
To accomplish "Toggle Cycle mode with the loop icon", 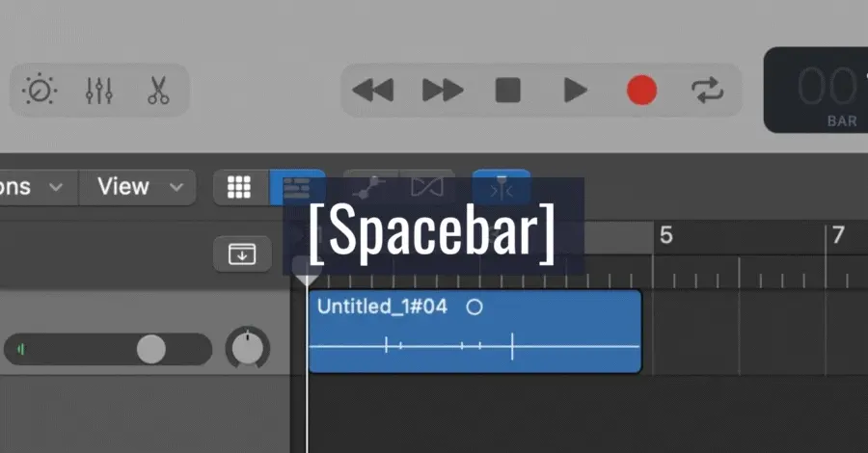I will click(x=708, y=91).
